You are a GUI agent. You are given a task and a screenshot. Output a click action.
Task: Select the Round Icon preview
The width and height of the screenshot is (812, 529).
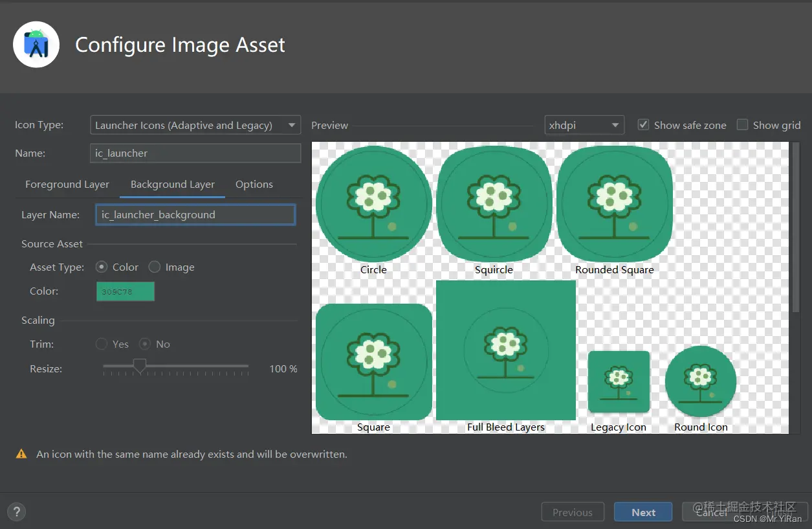[701, 381]
